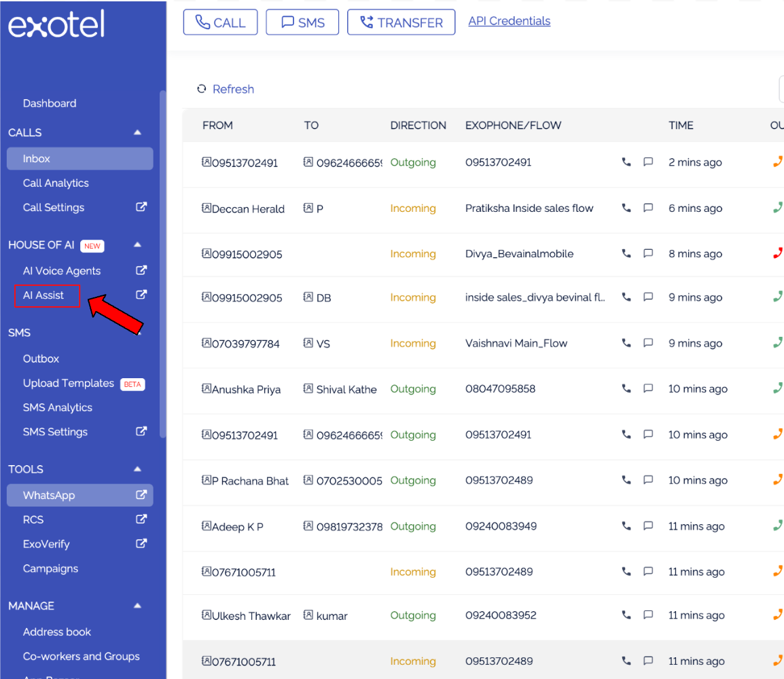Open WhatsApp tool
The image size is (784, 679).
pyautogui.click(x=80, y=495)
